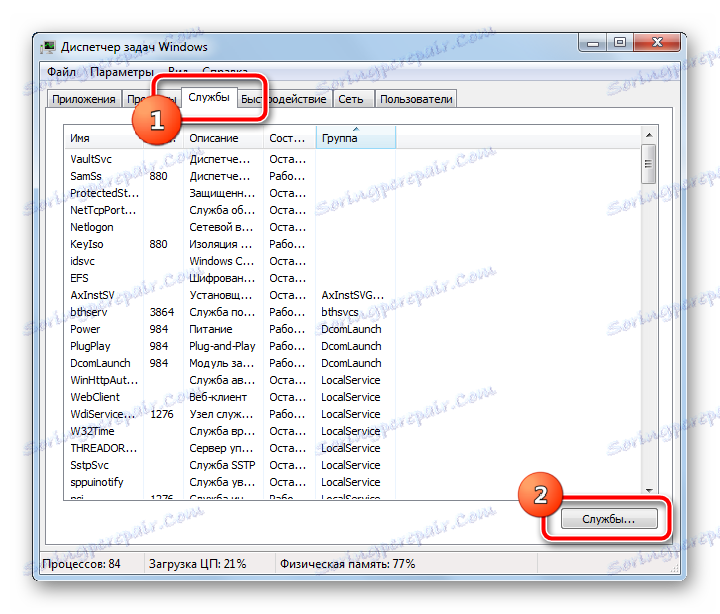The height and width of the screenshot is (614, 720).
Task: Maximize the Task Manager window
Action: pyautogui.click(x=620, y=43)
